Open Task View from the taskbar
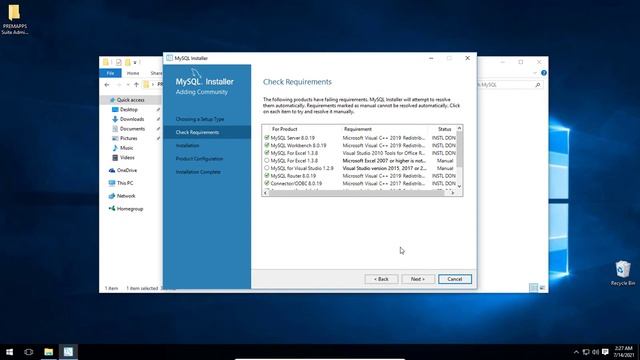This screenshot has width=640, height=360. (x=29, y=352)
